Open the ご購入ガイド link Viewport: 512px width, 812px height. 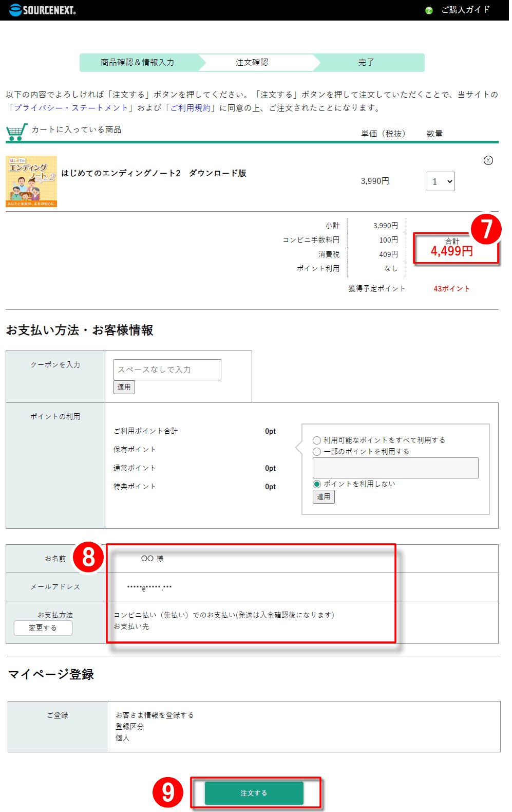(x=466, y=10)
